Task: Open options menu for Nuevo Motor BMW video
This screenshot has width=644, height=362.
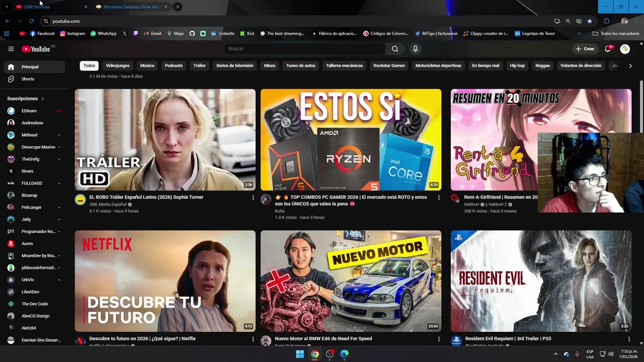Action: (x=439, y=339)
